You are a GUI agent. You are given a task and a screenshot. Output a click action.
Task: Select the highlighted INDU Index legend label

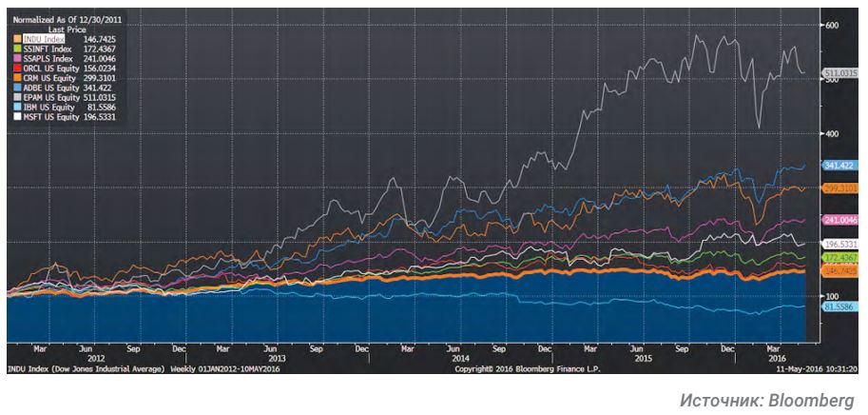pyautogui.click(x=44, y=38)
